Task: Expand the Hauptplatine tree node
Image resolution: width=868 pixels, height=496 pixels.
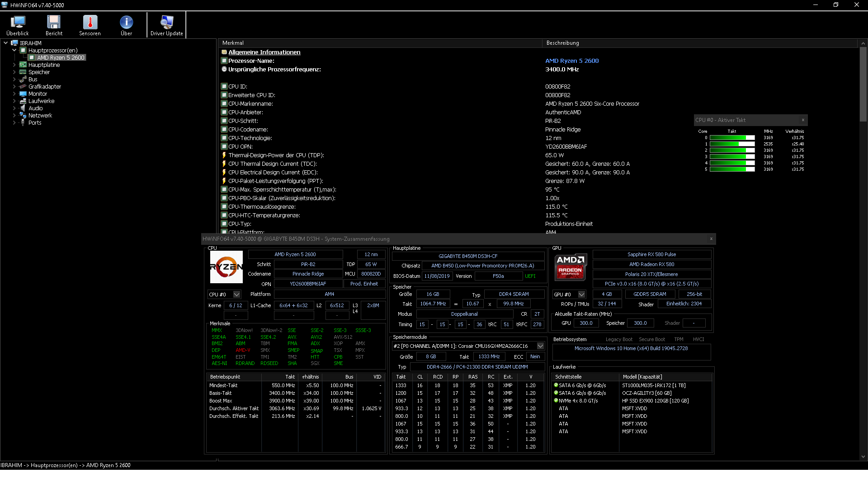Action: click(x=14, y=65)
